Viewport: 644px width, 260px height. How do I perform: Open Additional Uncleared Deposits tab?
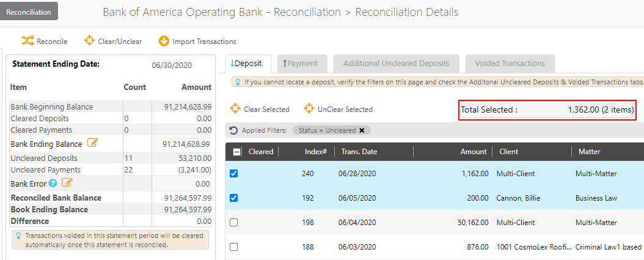(396, 64)
